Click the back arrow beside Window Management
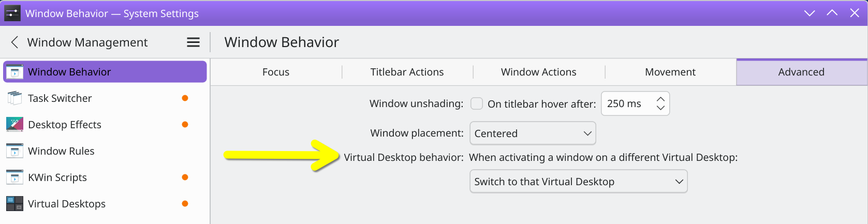 (x=14, y=42)
